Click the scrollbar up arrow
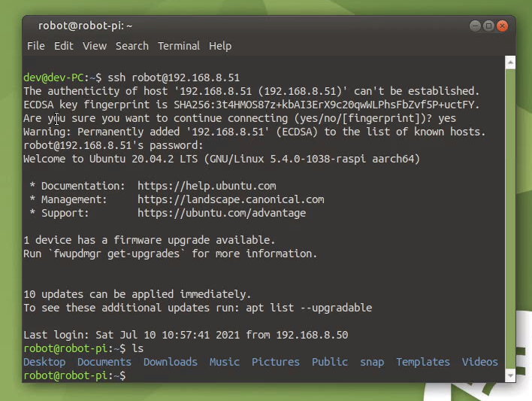This screenshot has height=401, width=532. click(510, 62)
